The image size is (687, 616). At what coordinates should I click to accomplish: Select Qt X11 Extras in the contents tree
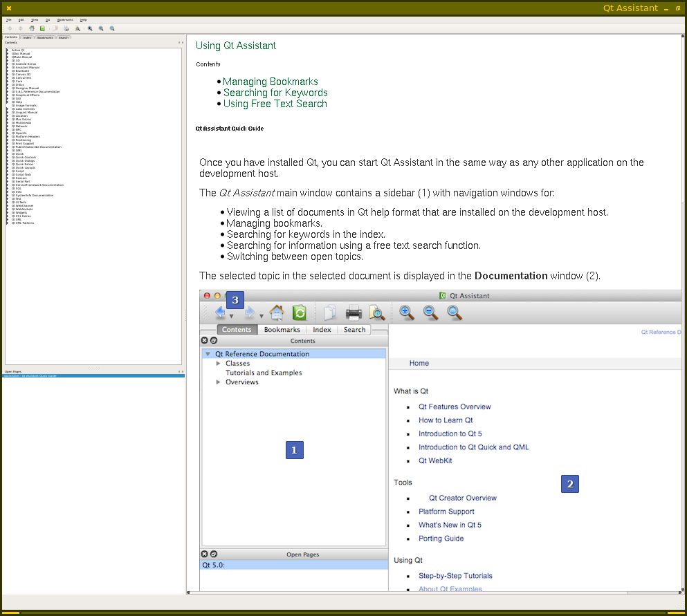click(x=21, y=216)
